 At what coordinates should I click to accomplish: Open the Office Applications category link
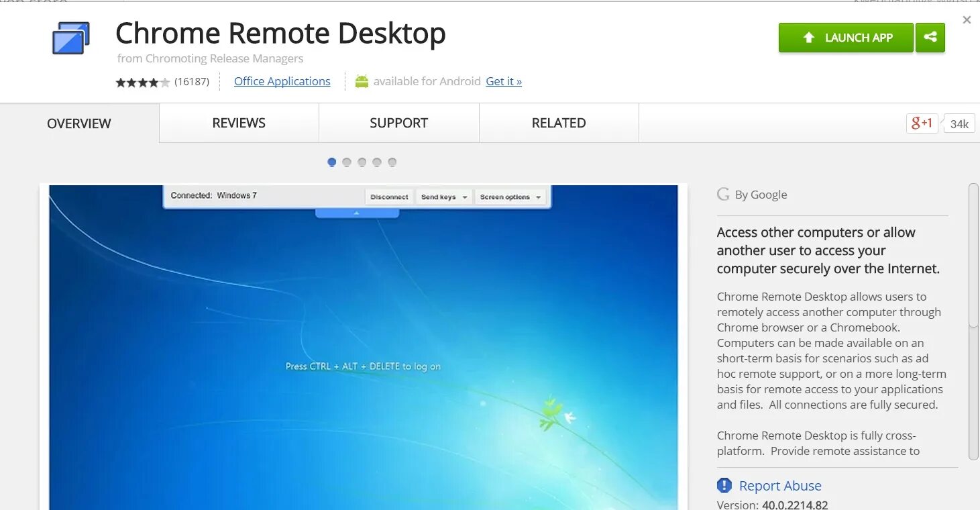pos(282,81)
